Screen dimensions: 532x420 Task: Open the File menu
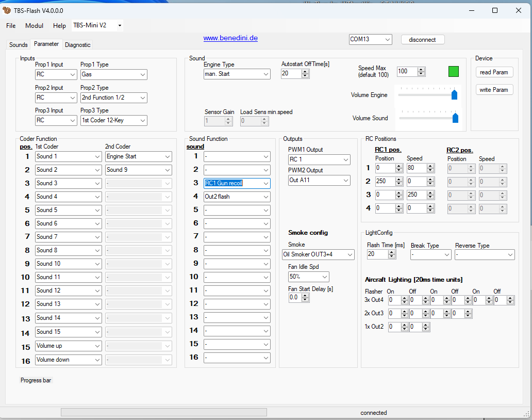[x=11, y=25]
